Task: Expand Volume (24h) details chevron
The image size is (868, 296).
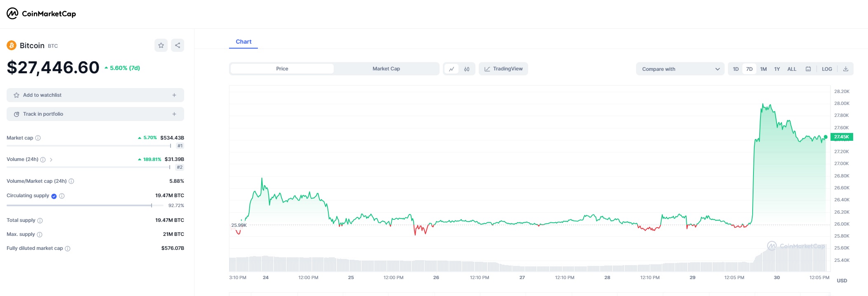Action: coord(51,160)
